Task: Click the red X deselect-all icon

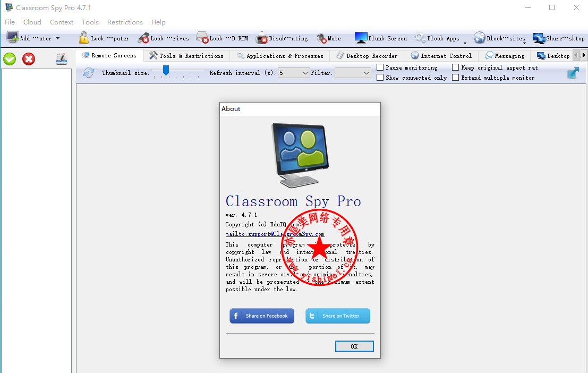Action: (29, 59)
